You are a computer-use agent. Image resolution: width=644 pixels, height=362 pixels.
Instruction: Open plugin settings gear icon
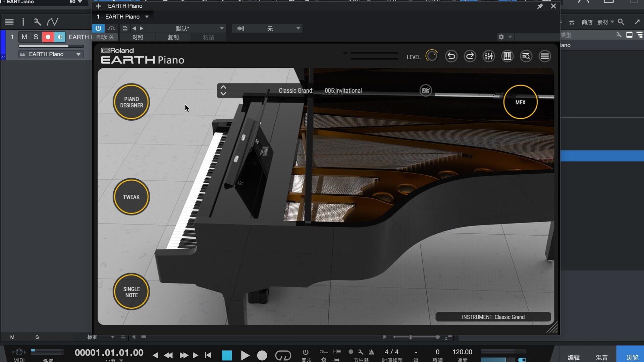coord(501,37)
